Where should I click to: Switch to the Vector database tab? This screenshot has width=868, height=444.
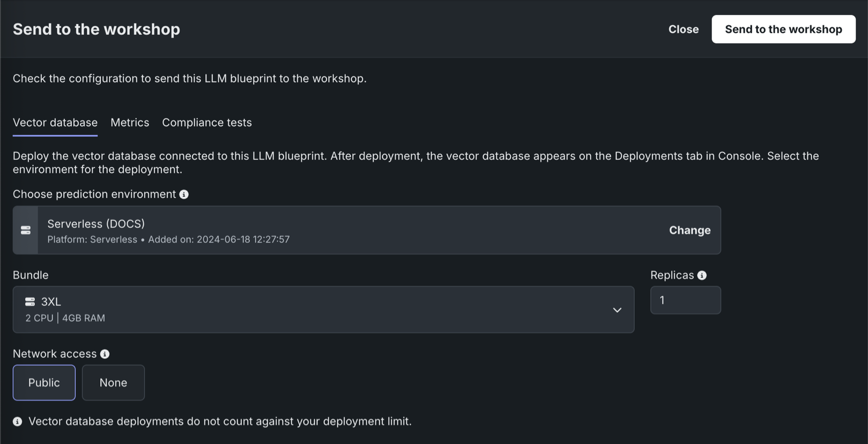click(55, 123)
